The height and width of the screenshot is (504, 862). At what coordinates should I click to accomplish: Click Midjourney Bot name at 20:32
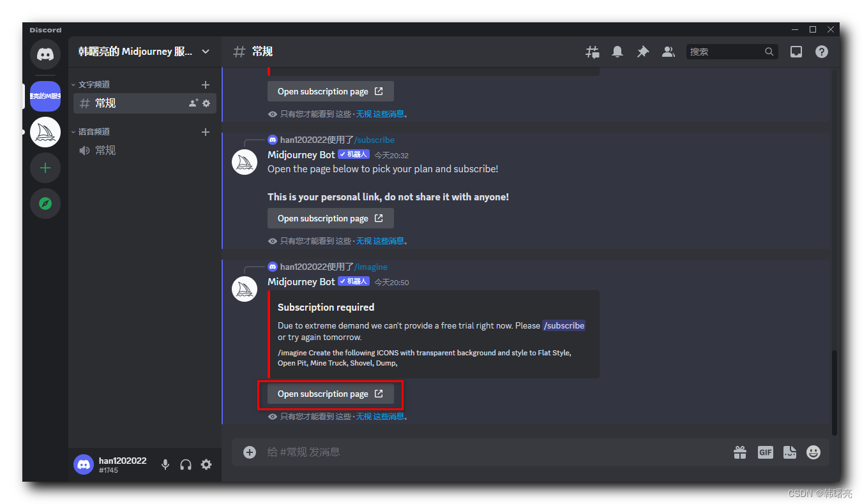(301, 154)
